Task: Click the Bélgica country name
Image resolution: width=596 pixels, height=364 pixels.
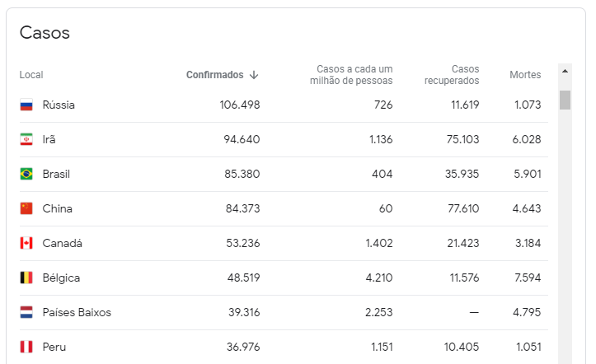Action: (61, 278)
